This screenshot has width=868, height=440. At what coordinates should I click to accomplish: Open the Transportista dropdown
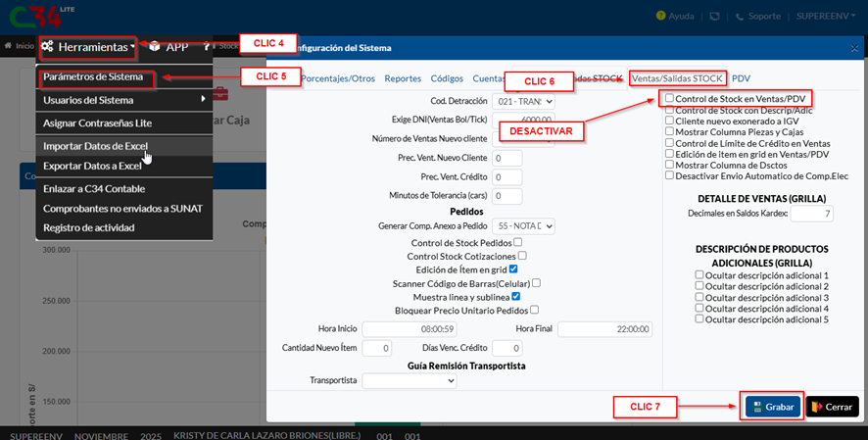pyautogui.click(x=409, y=380)
